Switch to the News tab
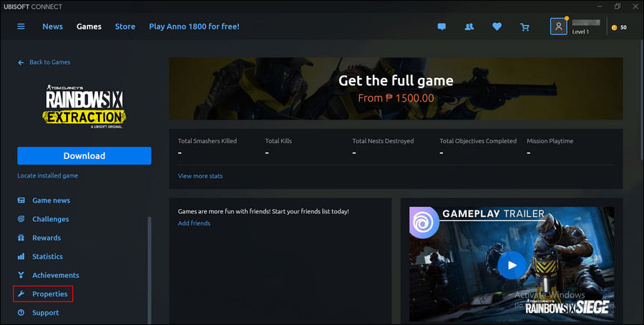This screenshot has height=325, width=644. pyautogui.click(x=52, y=26)
